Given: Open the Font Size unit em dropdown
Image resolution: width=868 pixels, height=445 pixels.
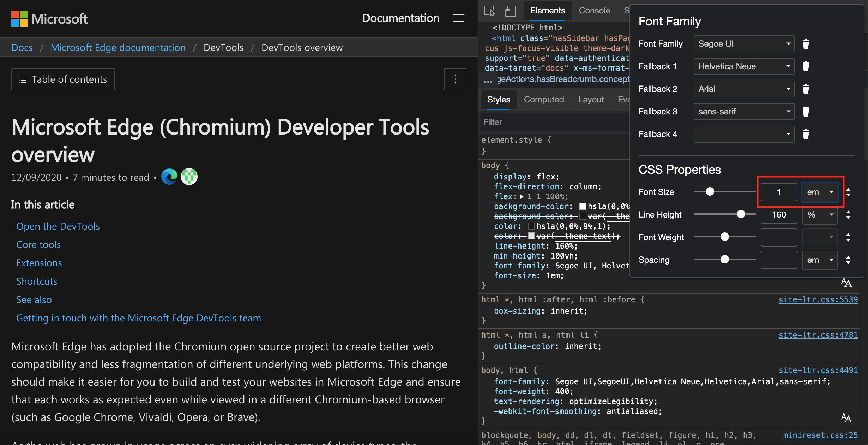Looking at the screenshot, I should click(x=819, y=191).
